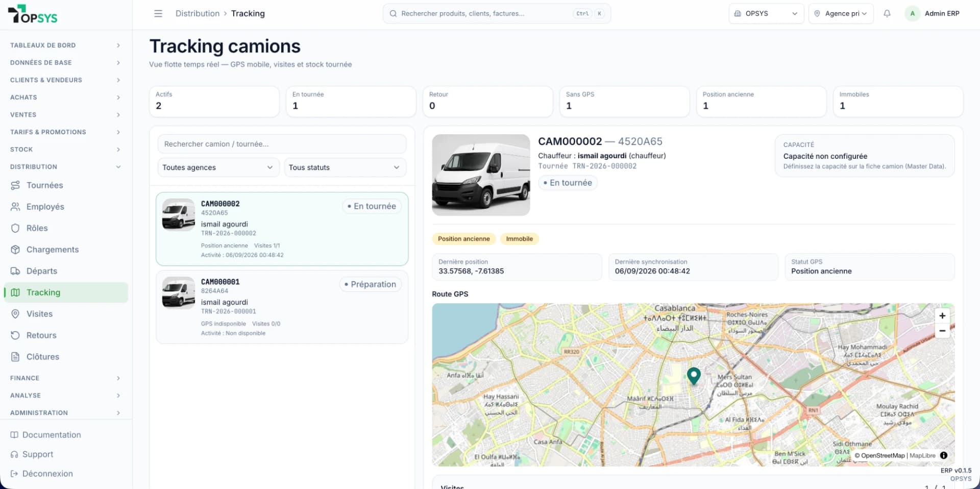This screenshot has width=980, height=489.
Task: Click the global search field
Action: (497, 14)
